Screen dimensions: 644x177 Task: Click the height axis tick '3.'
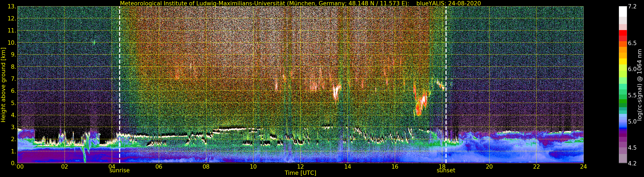tap(14, 127)
